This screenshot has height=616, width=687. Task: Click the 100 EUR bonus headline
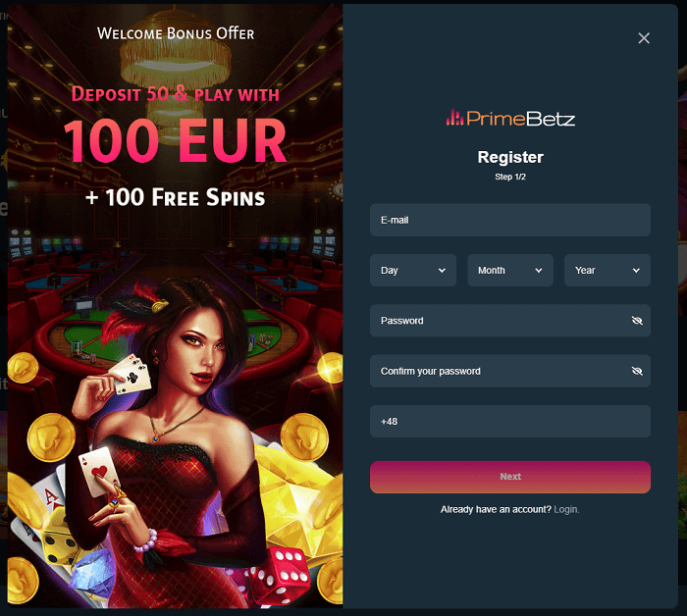coord(176,140)
